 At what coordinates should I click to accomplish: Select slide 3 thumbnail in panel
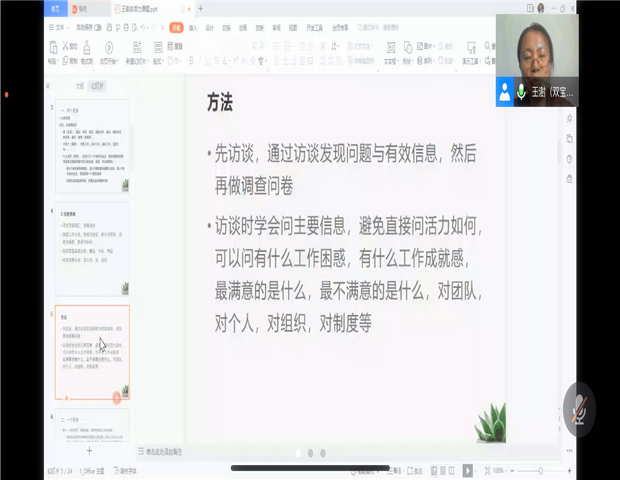(91, 148)
